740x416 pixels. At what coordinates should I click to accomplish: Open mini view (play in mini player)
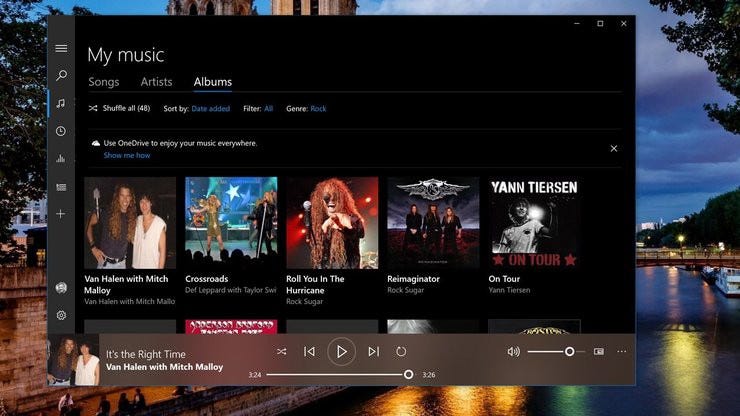tap(598, 351)
